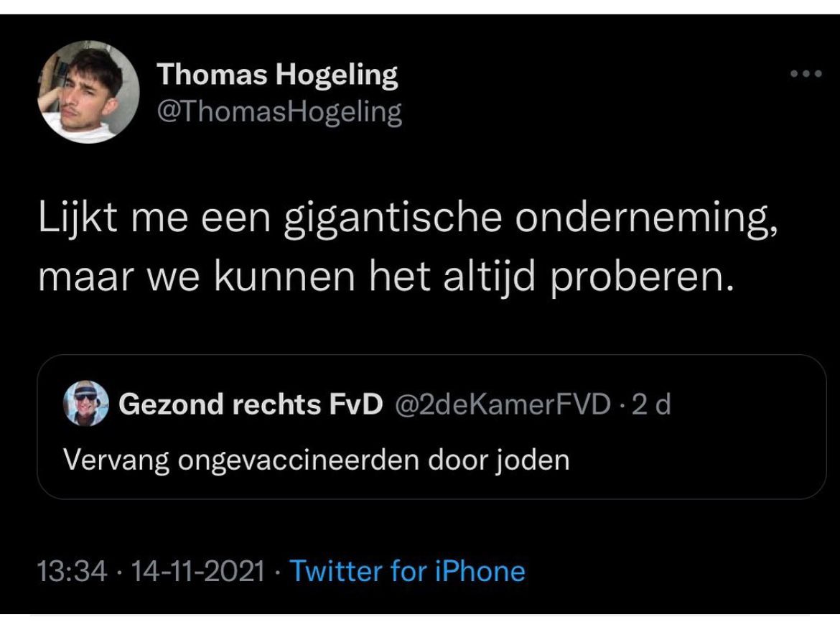This screenshot has height=635, width=840.
Task: Click the 14-11-2021 date
Action: [197, 571]
